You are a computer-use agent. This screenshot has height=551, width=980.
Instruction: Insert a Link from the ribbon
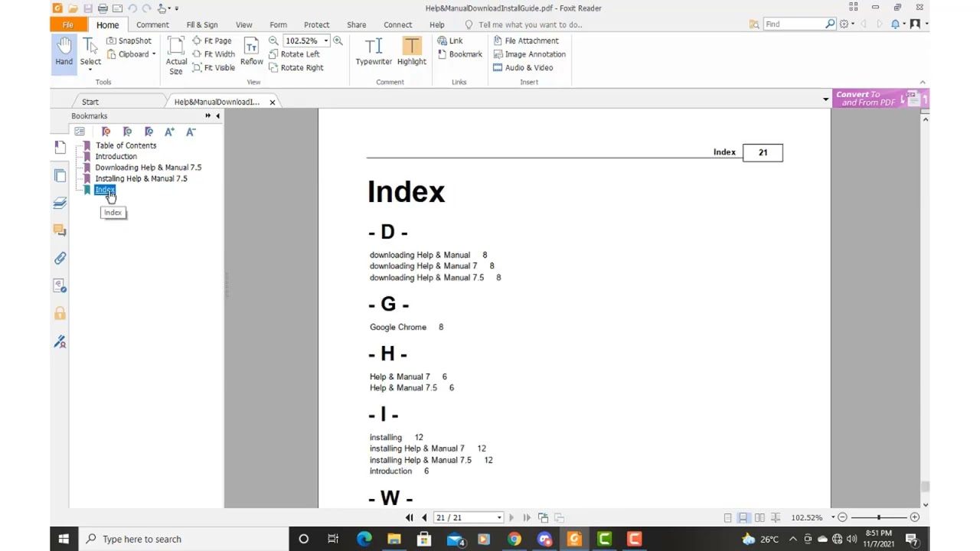[x=450, y=41]
